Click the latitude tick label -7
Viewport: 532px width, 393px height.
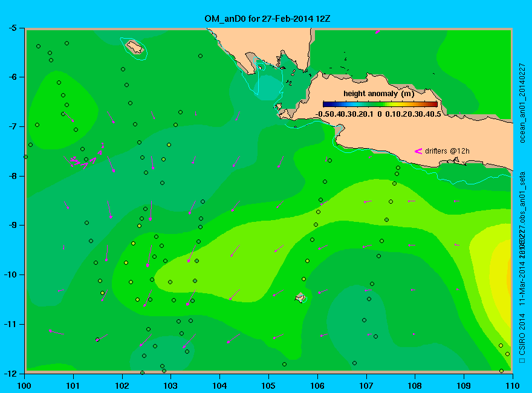pos(12,126)
